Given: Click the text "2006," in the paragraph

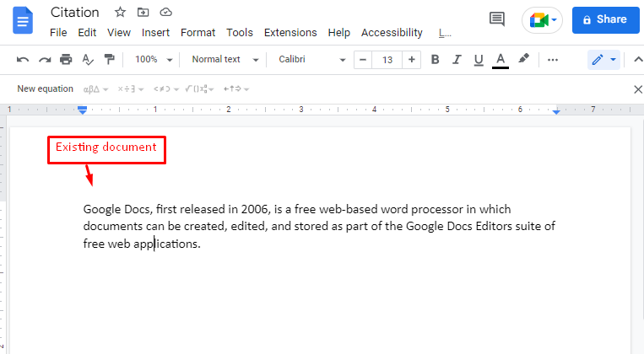Looking at the screenshot, I should [x=256, y=210].
